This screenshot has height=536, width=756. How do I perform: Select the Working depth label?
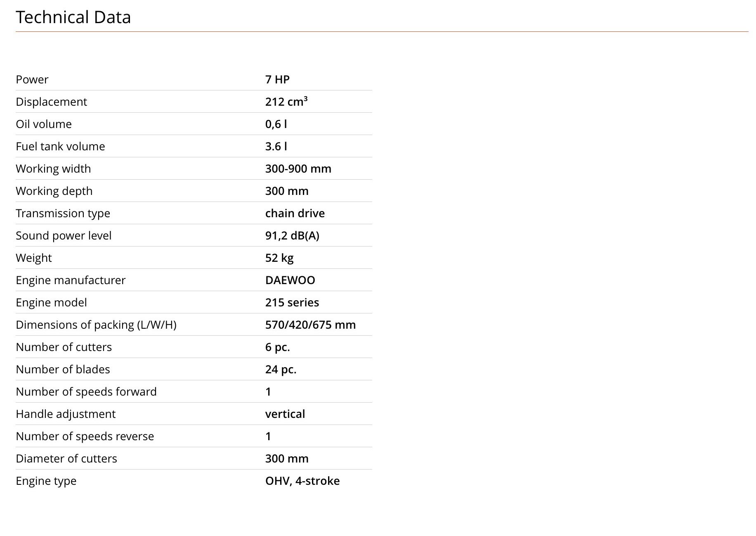[x=54, y=191]
